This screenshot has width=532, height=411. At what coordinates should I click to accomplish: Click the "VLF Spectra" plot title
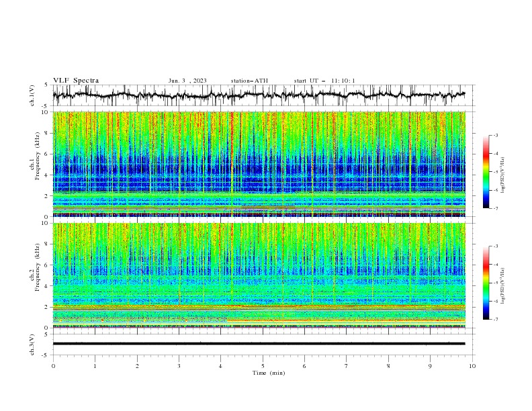[x=76, y=81]
